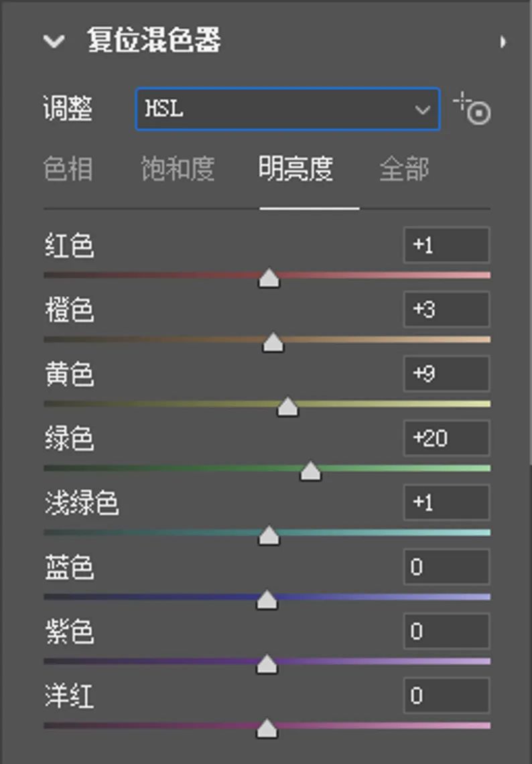The height and width of the screenshot is (764, 532).
Task: Click the 黄色 value field showing +9
Action: pyautogui.click(x=446, y=374)
